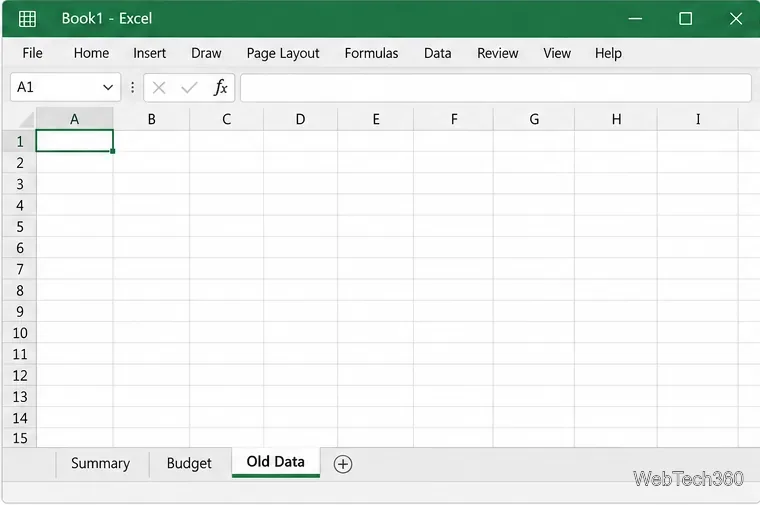Switch to the Review tab
Viewport: 760px width, 505px height.
(497, 53)
